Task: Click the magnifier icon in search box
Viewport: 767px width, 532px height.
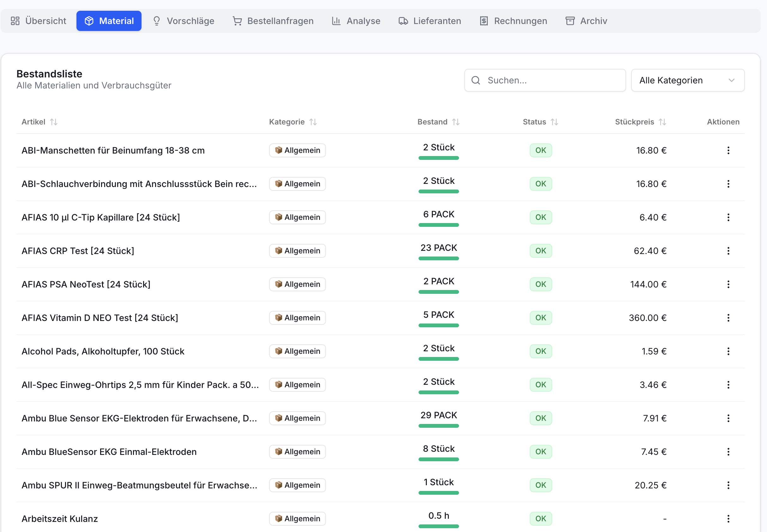Action: pyautogui.click(x=476, y=80)
